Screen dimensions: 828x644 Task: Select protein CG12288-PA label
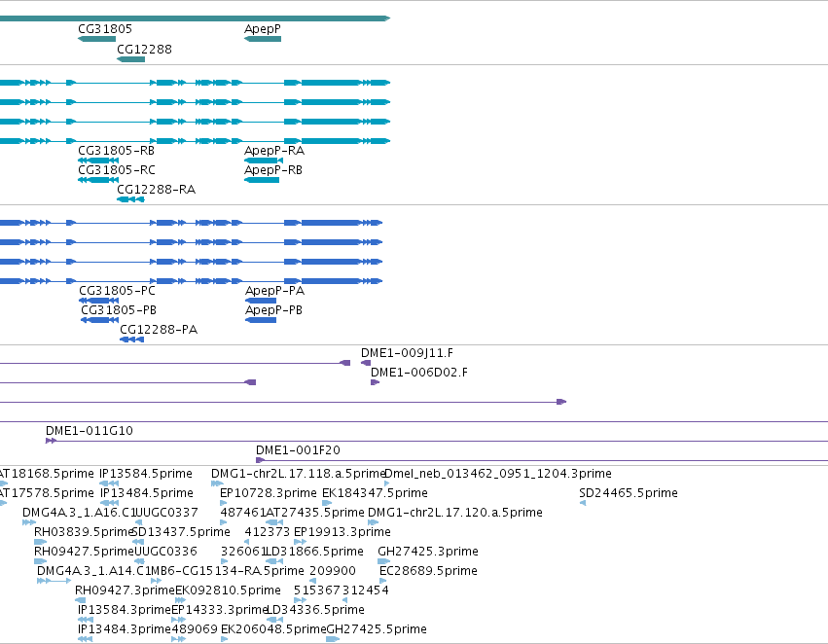[159, 330]
